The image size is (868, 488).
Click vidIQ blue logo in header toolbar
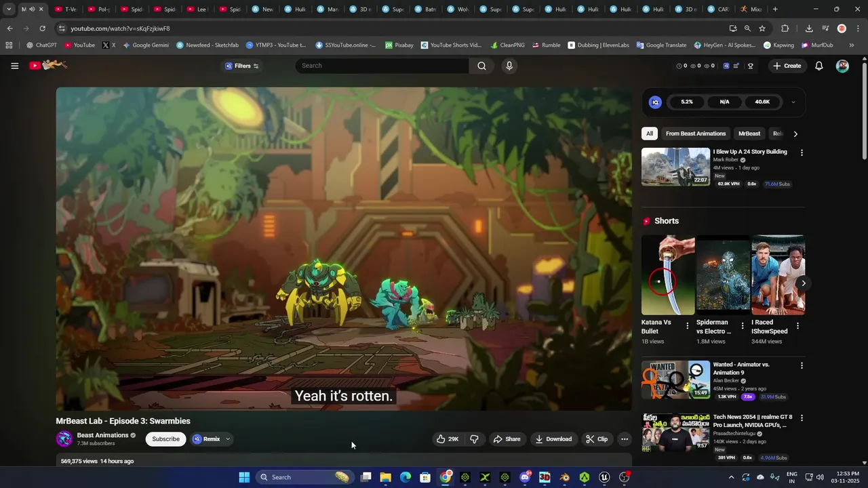tap(726, 66)
